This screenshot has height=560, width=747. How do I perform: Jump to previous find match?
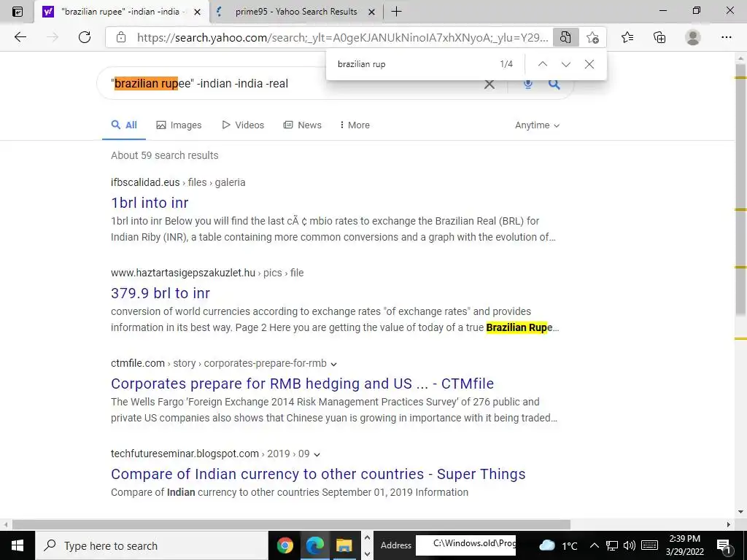pyautogui.click(x=543, y=64)
